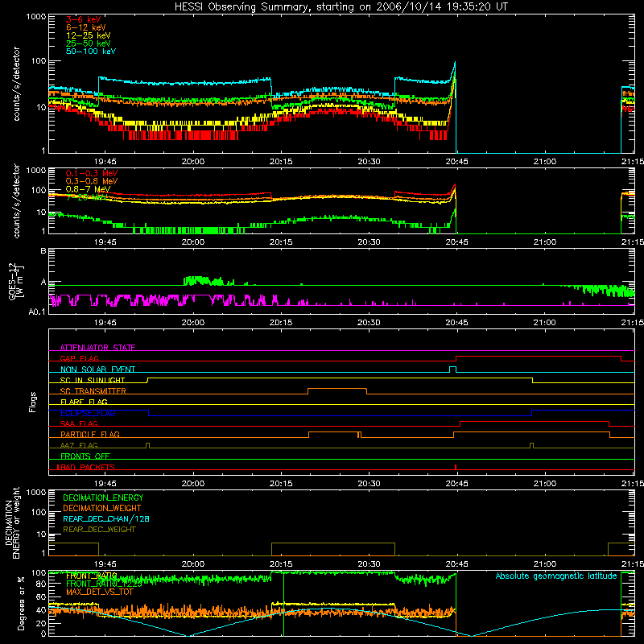Select the ATTENUATOR_STATE flag label

(x=97, y=348)
